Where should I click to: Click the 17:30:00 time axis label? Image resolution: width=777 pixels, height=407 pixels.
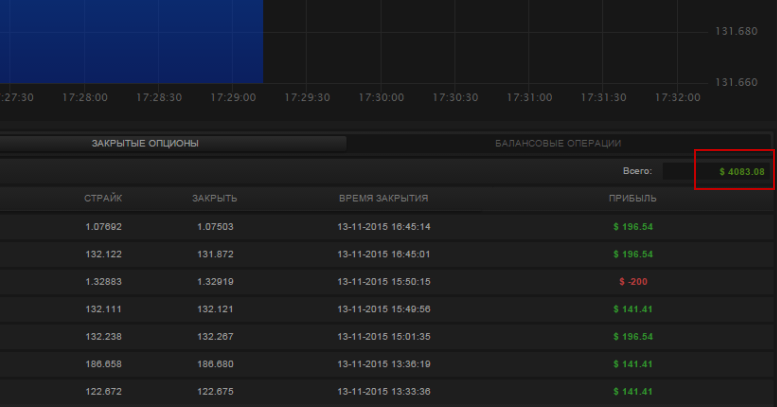(x=380, y=98)
